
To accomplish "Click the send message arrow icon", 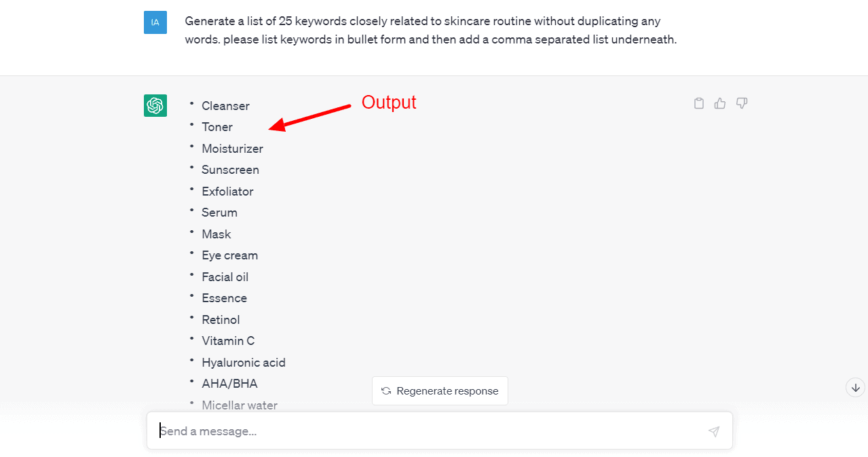I will [x=713, y=431].
